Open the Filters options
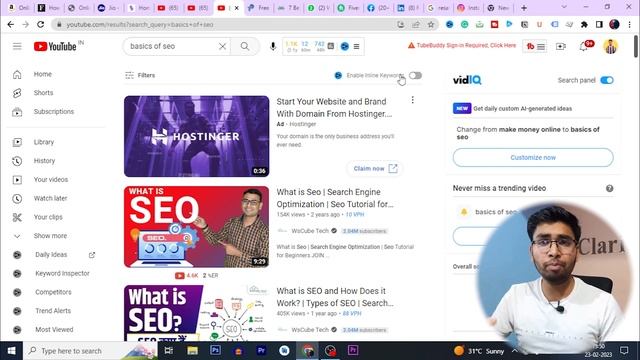This screenshot has height=360, width=640. [x=140, y=75]
